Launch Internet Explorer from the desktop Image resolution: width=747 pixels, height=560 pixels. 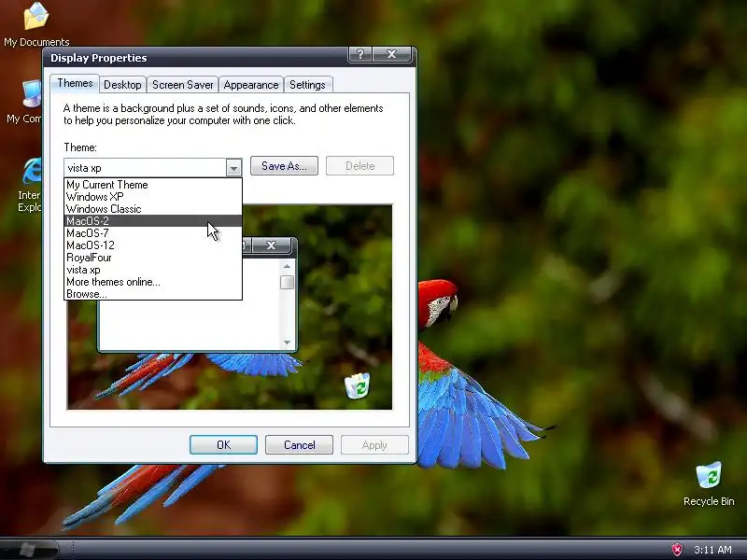[x=29, y=186]
